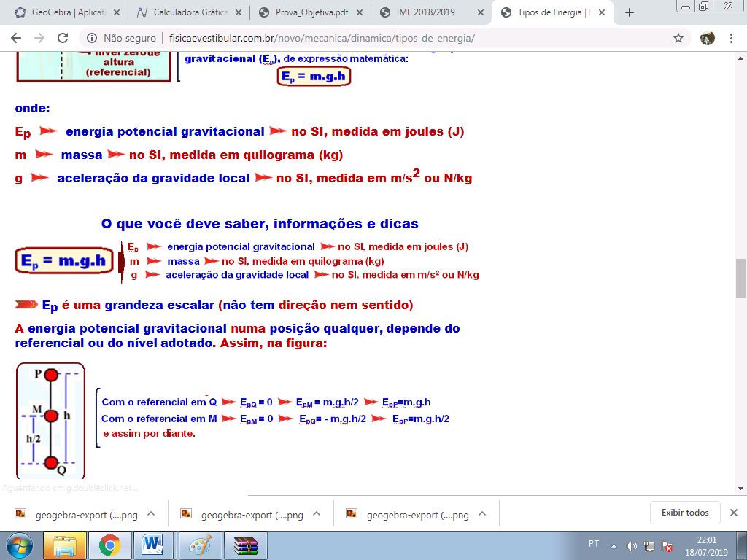Click the 'grandeza escalar' text
This screenshot has width=747, height=560.
[160, 305]
